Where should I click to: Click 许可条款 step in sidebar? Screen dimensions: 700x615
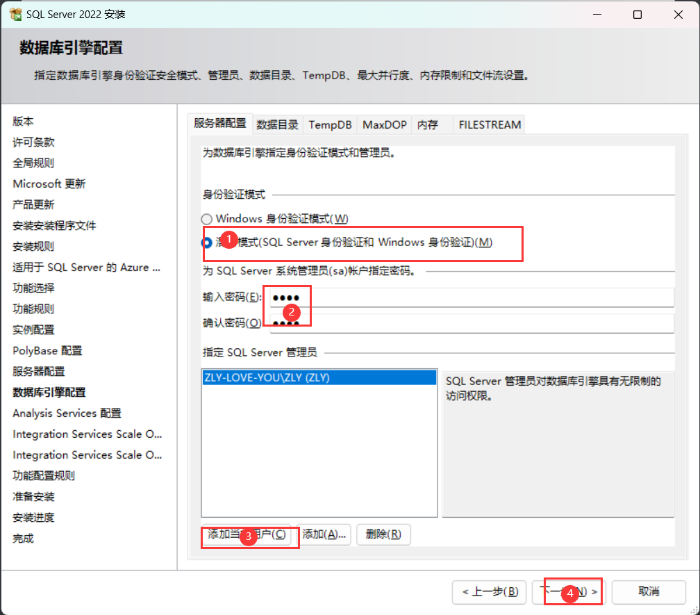pyautogui.click(x=33, y=142)
